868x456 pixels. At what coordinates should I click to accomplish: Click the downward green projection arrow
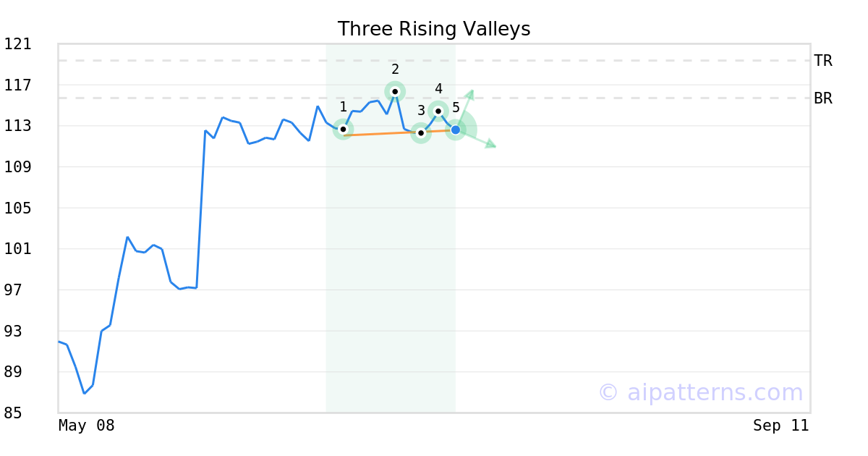click(x=476, y=138)
